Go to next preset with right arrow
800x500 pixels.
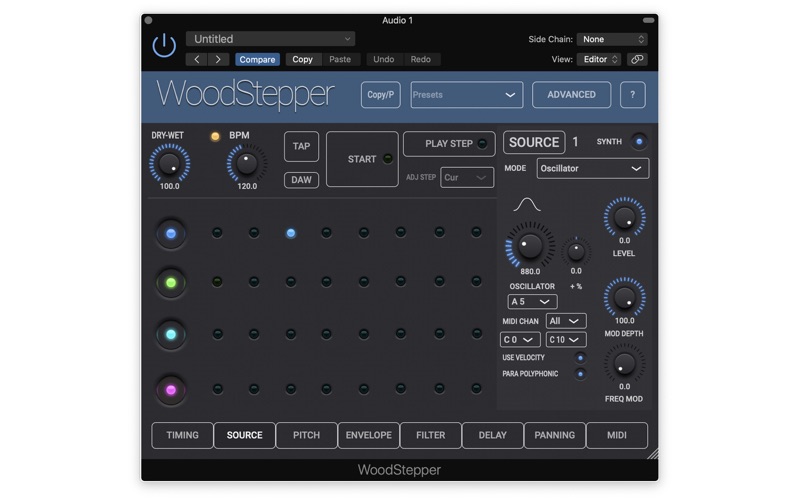click(x=218, y=60)
